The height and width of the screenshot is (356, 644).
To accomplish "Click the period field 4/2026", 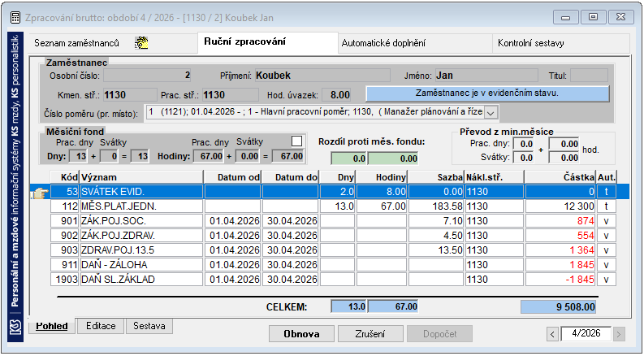I will pyautogui.click(x=586, y=334).
